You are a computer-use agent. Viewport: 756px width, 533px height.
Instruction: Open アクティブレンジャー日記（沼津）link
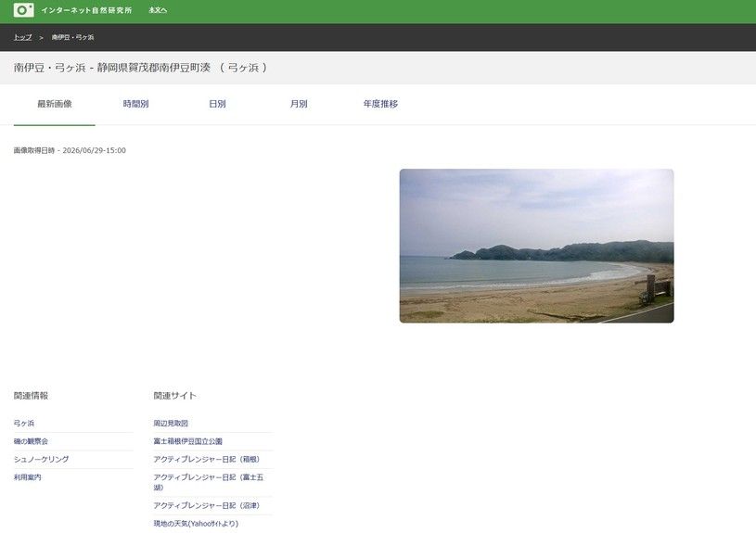[x=207, y=505]
